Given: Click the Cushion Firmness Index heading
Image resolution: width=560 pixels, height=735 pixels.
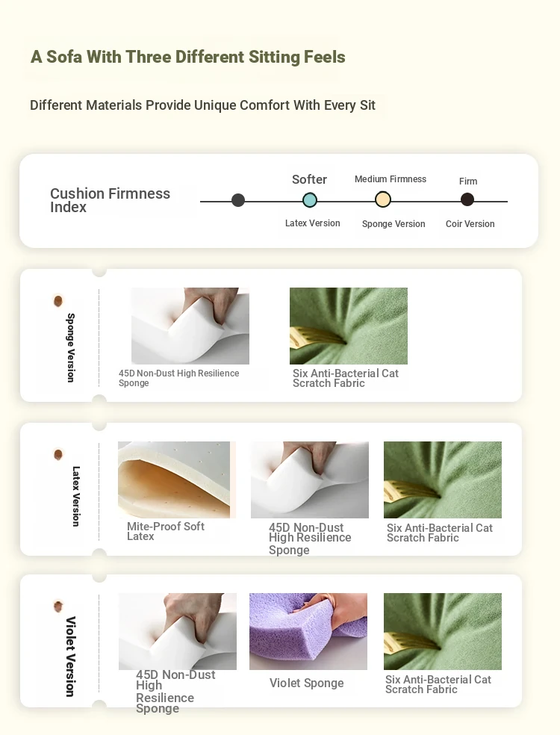Looking at the screenshot, I should [x=110, y=200].
